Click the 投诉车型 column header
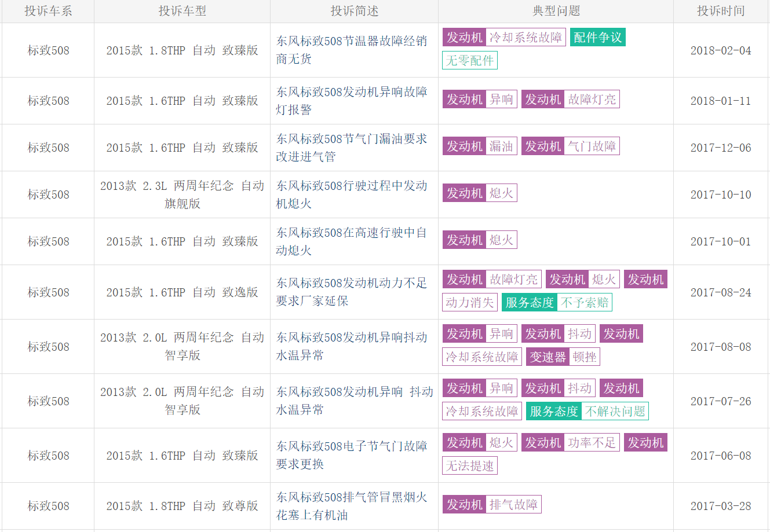Image resolution: width=770 pixels, height=532 pixels. (182, 11)
